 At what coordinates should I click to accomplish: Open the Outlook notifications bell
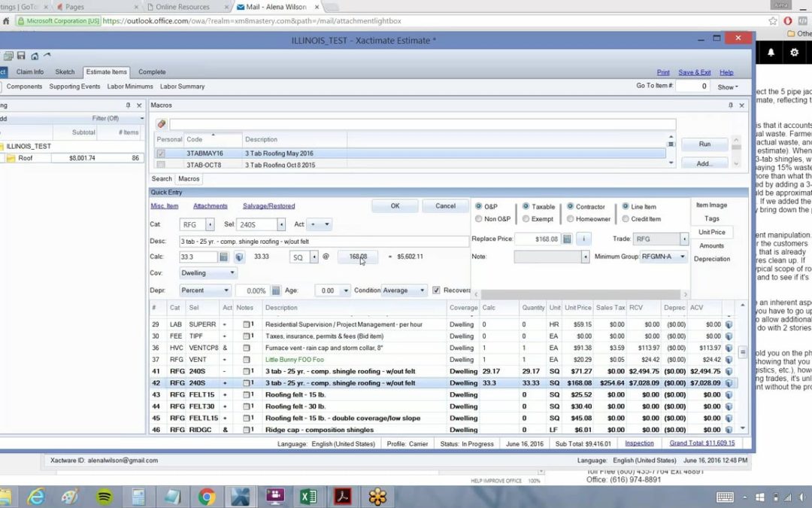(771, 53)
